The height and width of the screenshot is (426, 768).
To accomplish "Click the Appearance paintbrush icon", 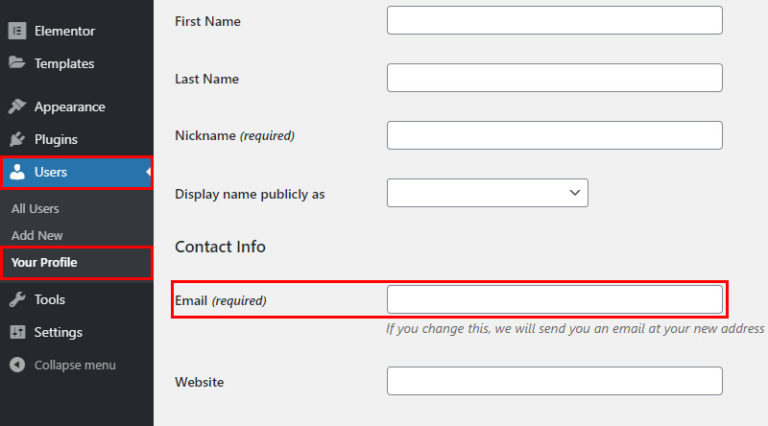I will (17, 107).
